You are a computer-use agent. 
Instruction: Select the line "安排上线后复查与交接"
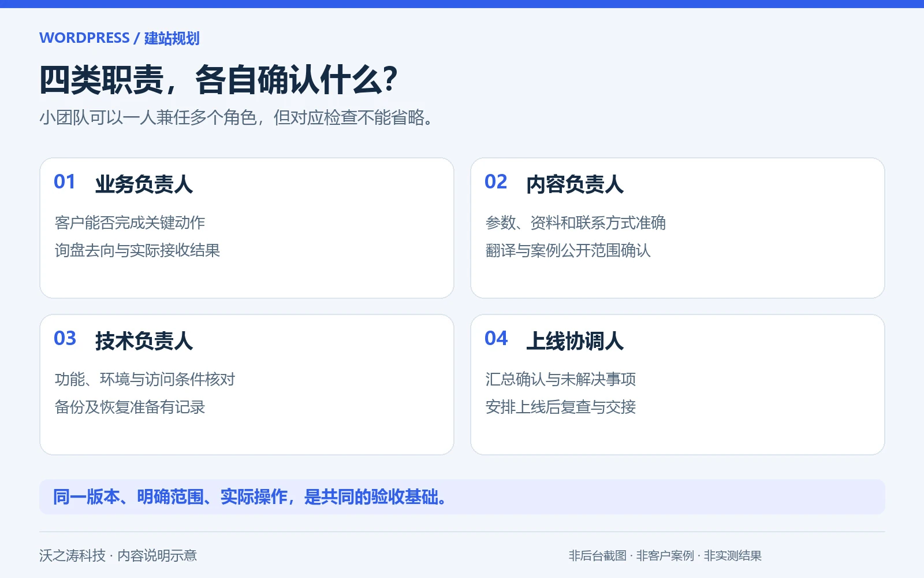point(561,407)
